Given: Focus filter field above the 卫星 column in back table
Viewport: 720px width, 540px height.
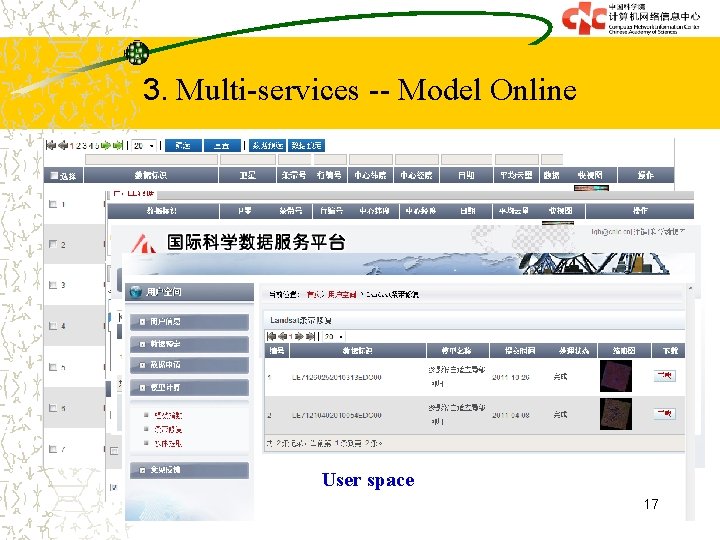Looking at the screenshot, I should [x=248, y=159].
